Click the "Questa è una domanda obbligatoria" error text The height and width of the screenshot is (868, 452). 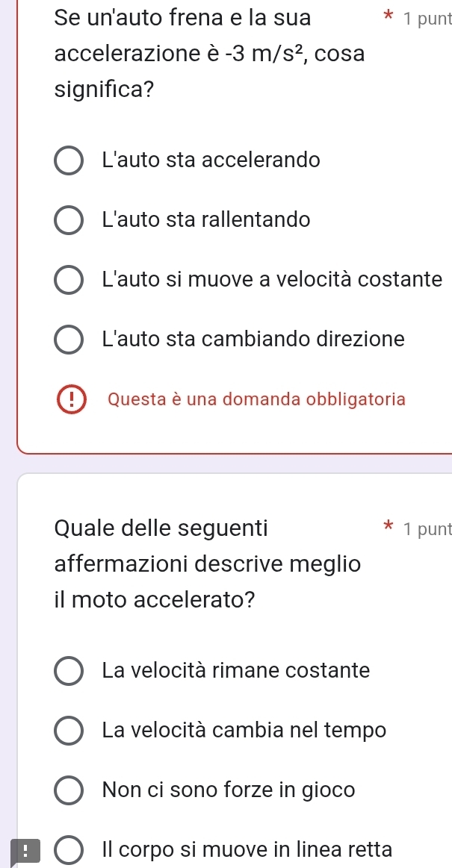pos(256,399)
